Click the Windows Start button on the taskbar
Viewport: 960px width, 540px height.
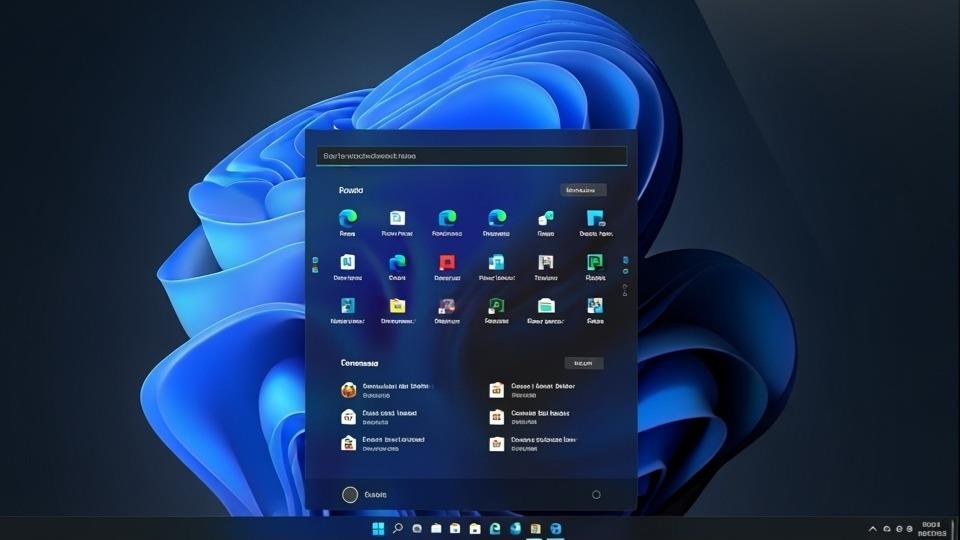pos(378,528)
